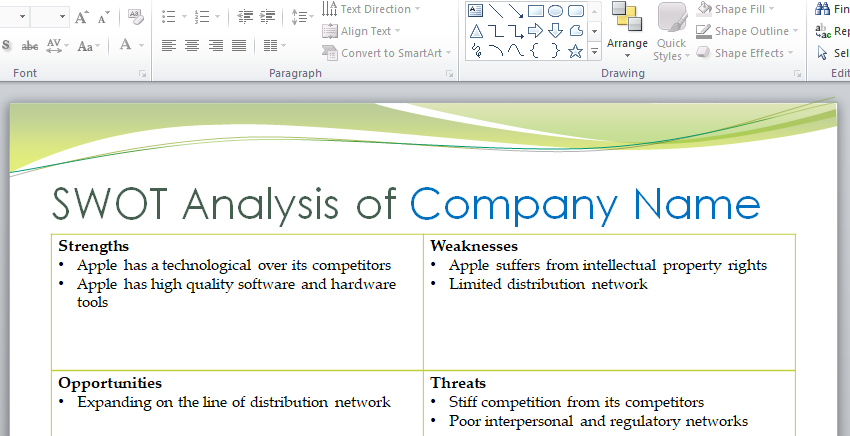
Task: Open the Font dialog launcher
Action: click(142, 74)
